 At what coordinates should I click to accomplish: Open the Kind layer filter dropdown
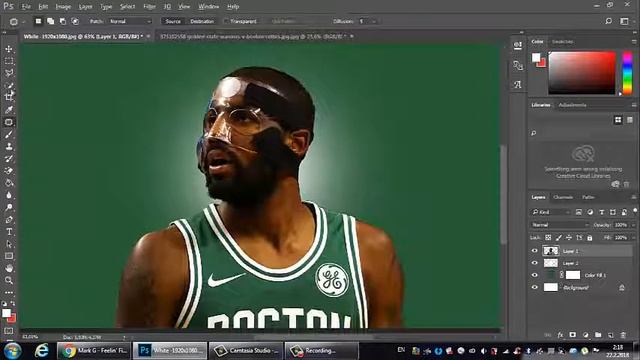551,212
